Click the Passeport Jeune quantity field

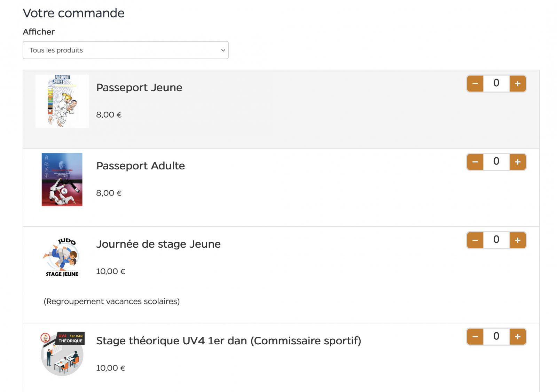pyautogui.click(x=496, y=83)
